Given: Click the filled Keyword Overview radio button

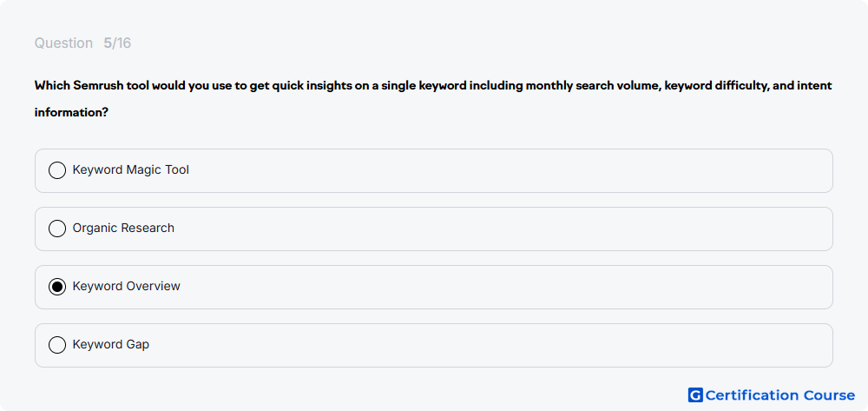Looking at the screenshot, I should click(57, 287).
